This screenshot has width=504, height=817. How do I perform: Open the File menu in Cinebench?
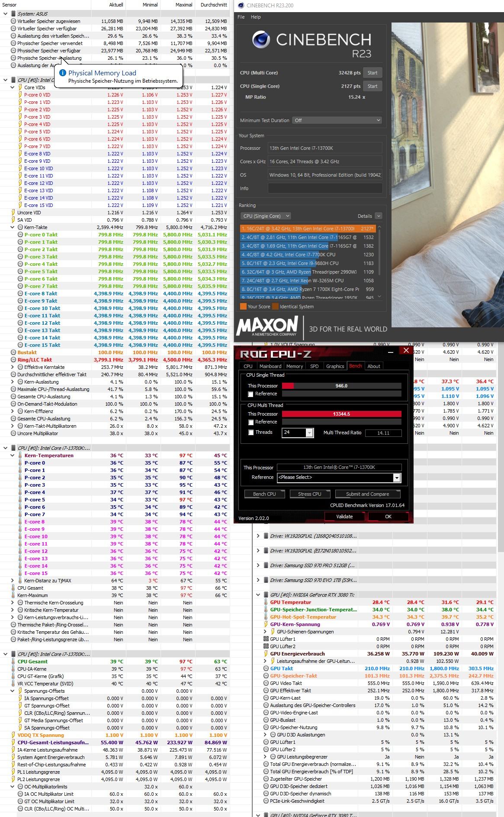[241, 17]
